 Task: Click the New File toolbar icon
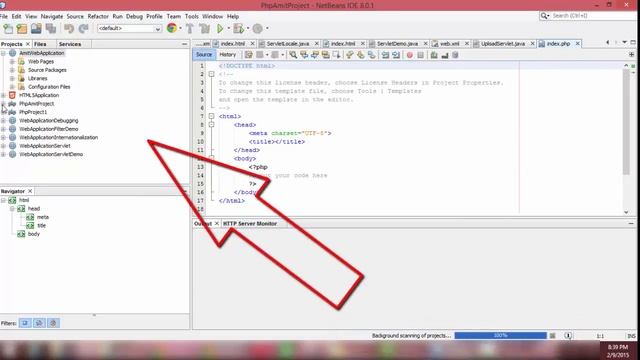8,29
